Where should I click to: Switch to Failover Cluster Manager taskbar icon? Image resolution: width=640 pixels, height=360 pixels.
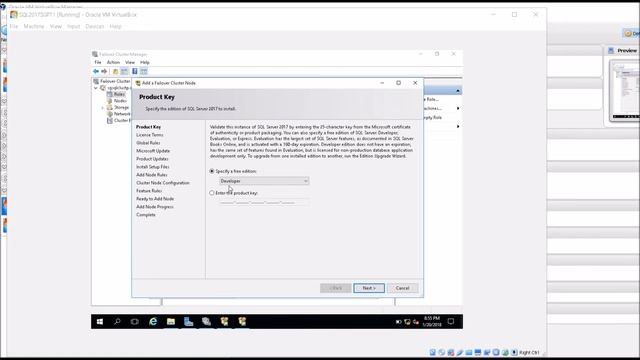pyautogui.click(x=206, y=322)
